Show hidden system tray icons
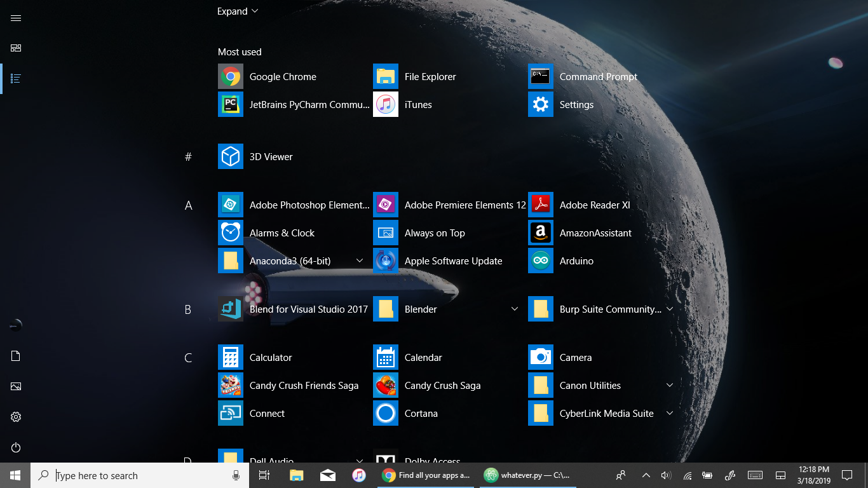 tap(646, 475)
